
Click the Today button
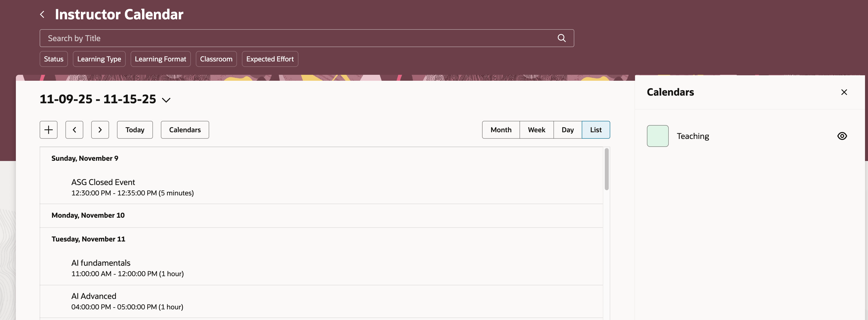point(135,130)
